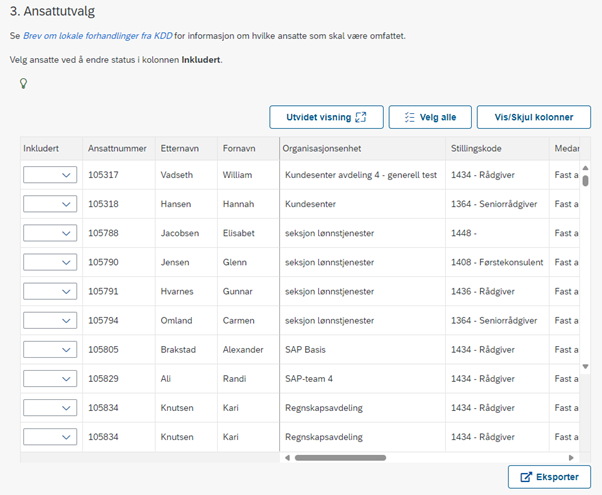Select the 1408 - Førstekonsulent cell
The height and width of the screenshot is (495, 602).
point(498,262)
